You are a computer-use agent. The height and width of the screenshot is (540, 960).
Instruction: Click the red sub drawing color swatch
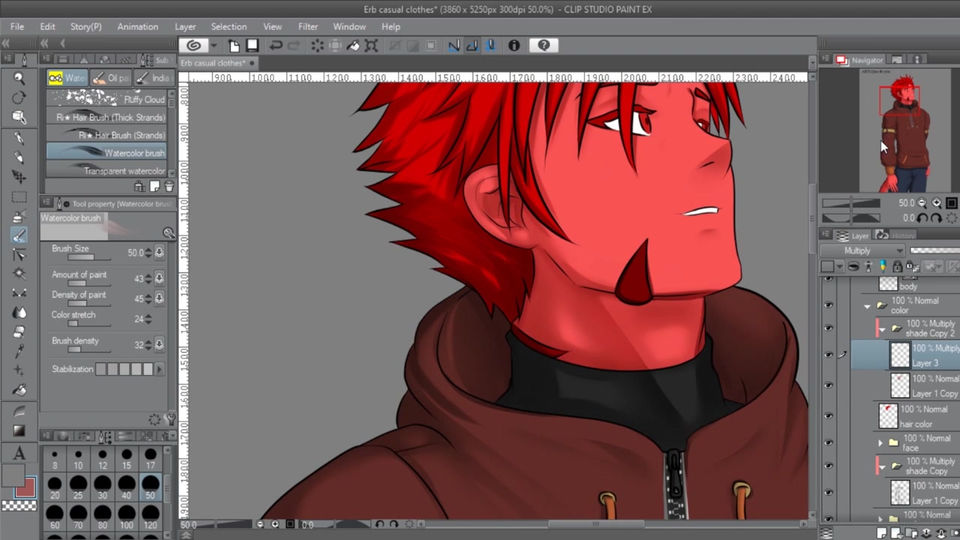(26, 488)
